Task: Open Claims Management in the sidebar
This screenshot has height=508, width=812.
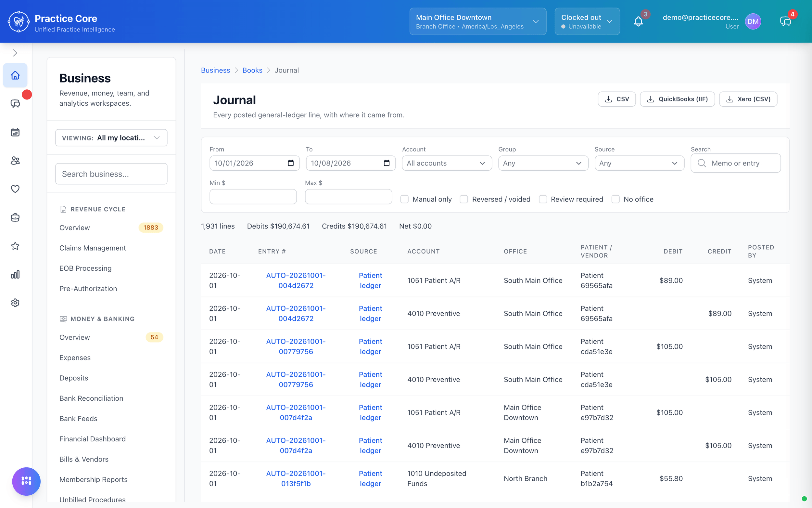Action: (93, 248)
